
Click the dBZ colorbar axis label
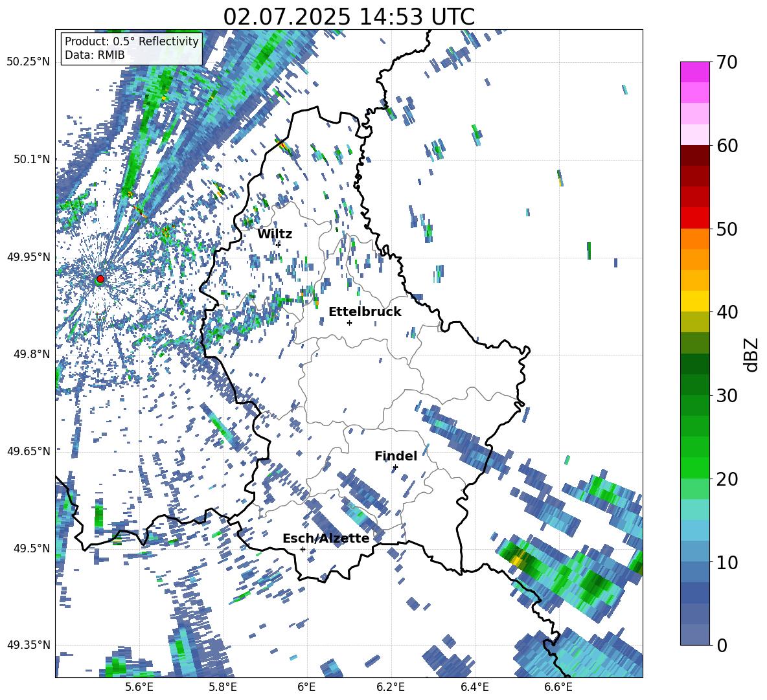pos(752,354)
